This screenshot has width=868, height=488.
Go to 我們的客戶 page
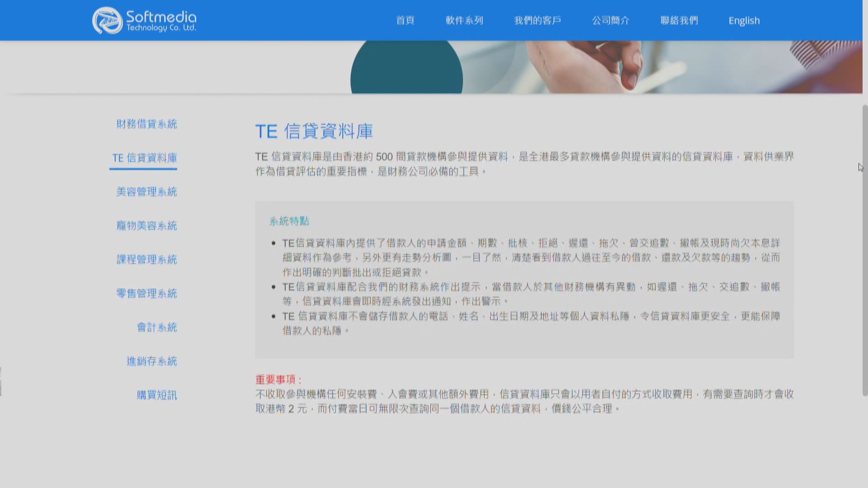[x=537, y=20]
